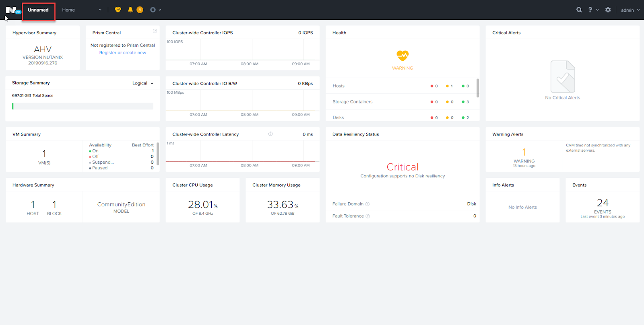644x325 pixels.
Task: Click the Health warning heart icon
Action: pyautogui.click(x=402, y=56)
